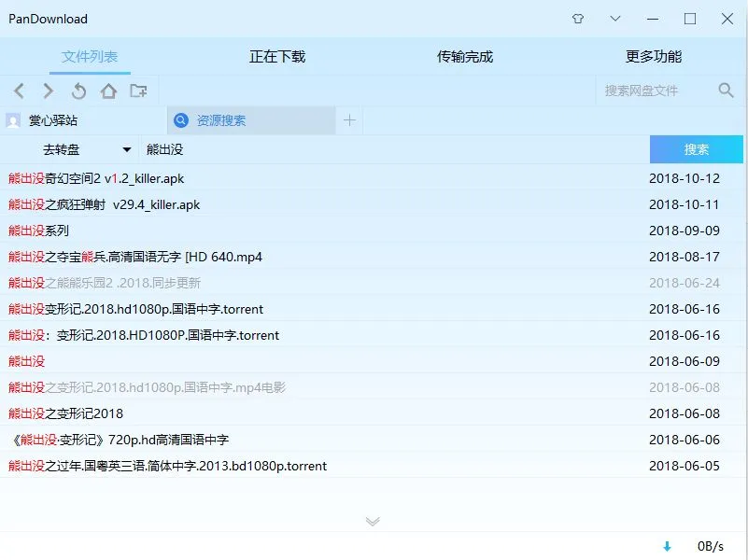Focus the 搜索网盘文件 search field
748x560 pixels.
point(654,91)
